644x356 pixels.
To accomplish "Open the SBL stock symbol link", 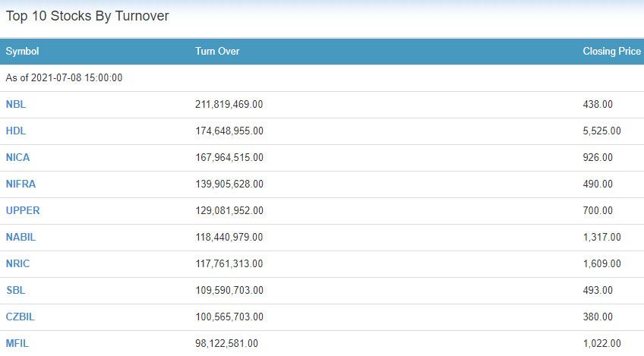I will tap(16, 290).
